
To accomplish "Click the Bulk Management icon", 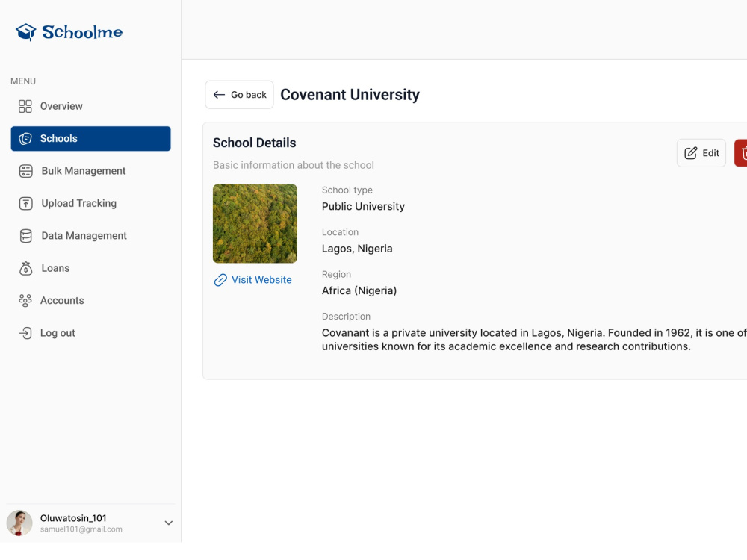I will coord(25,171).
